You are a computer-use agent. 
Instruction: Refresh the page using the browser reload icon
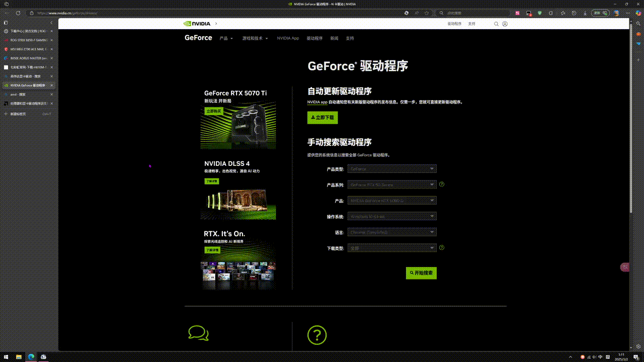(18, 13)
